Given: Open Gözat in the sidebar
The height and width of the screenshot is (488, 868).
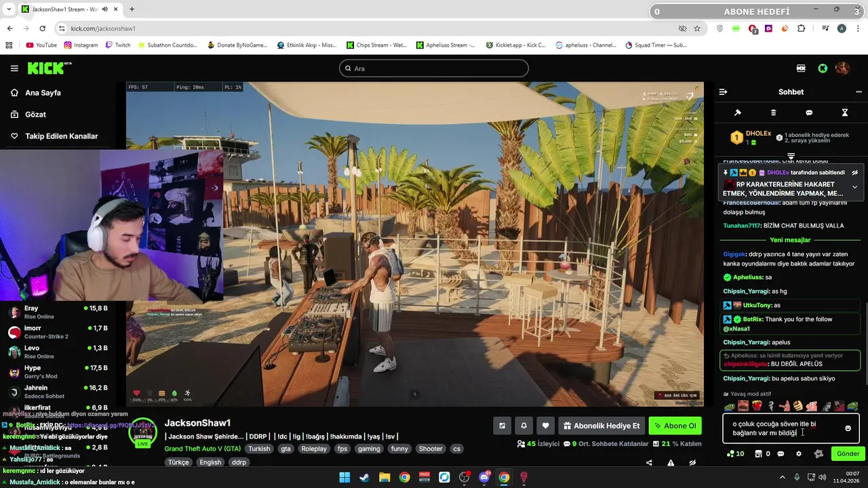Looking at the screenshot, I should point(35,115).
